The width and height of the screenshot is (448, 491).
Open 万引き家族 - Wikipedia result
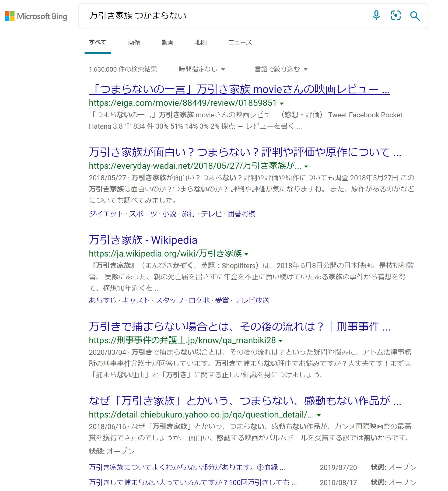coord(143,240)
